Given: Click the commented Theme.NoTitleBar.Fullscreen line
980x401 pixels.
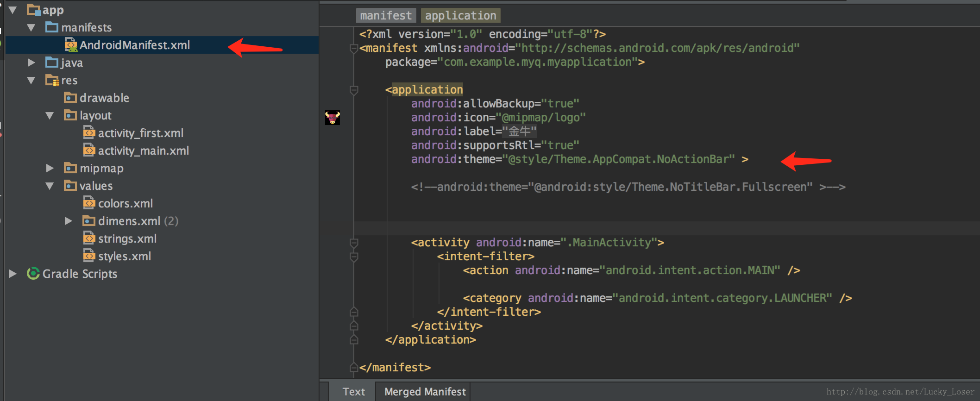Looking at the screenshot, I should click(x=628, y=187).
